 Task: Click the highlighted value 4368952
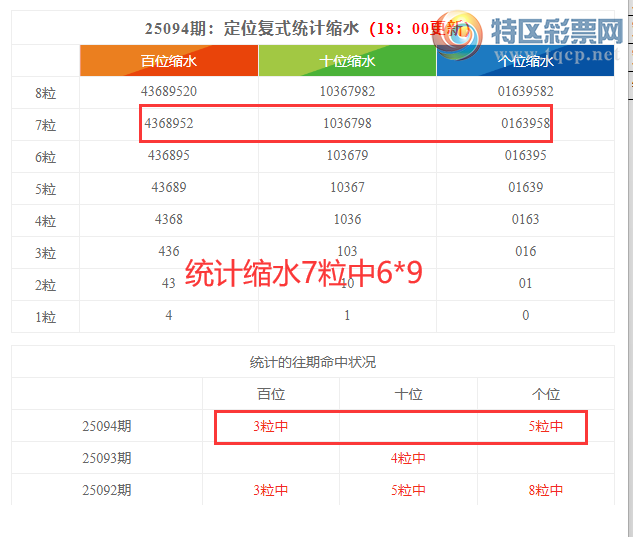point(169,125)
